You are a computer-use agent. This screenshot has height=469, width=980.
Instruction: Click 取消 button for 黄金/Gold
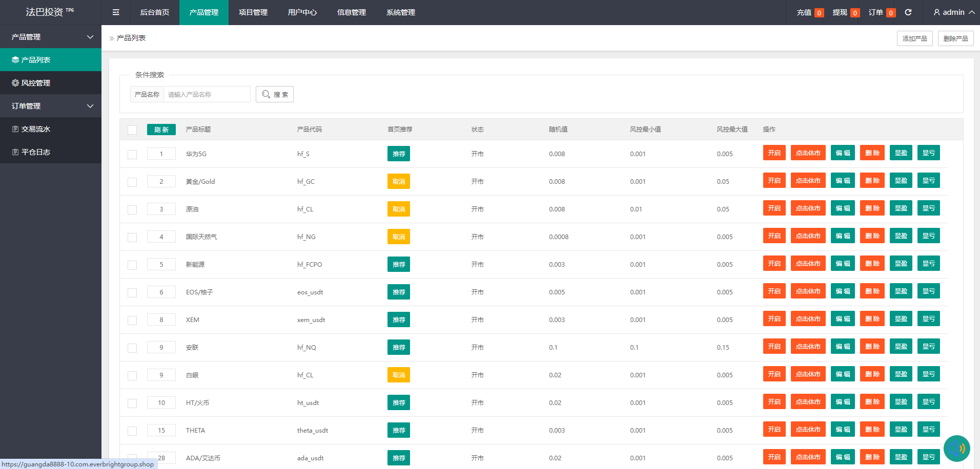click(399, 181)
